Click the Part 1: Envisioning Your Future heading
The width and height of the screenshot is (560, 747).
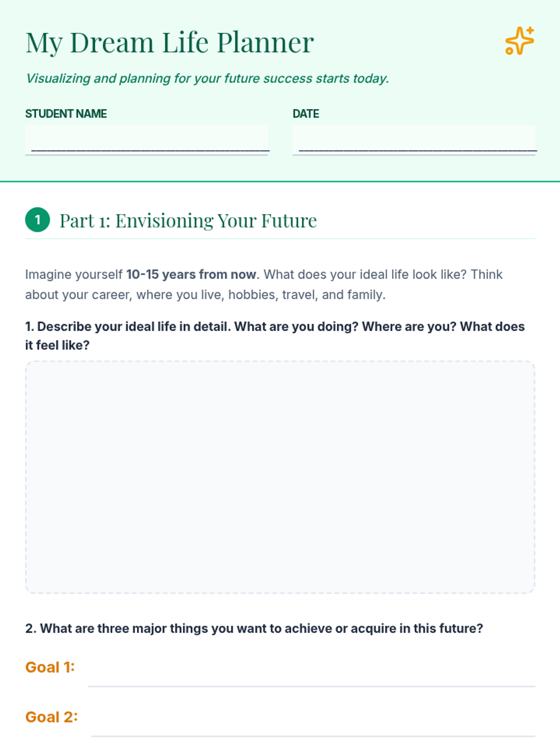[188, 220]
